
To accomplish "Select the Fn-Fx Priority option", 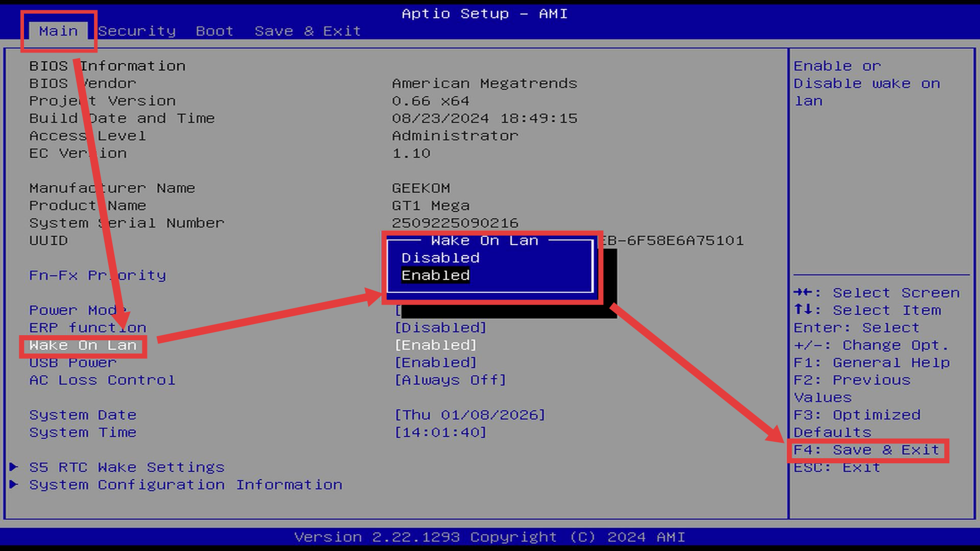I will [x=97, y=275].
